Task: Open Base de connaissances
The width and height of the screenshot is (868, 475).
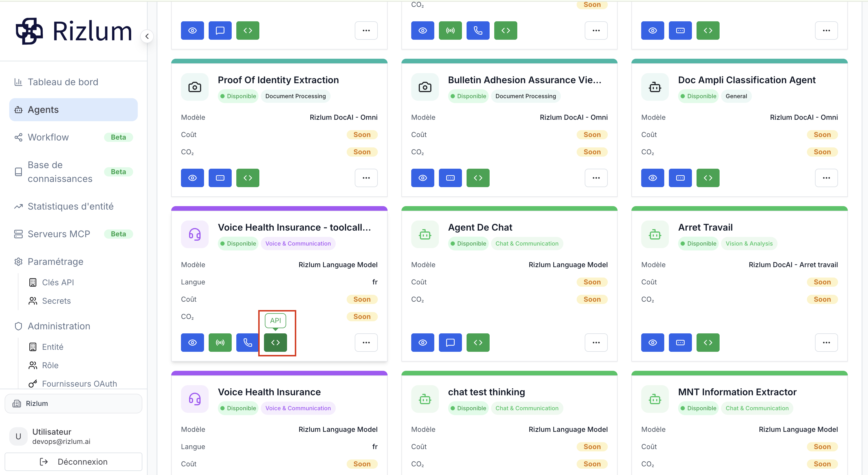Action: [x=73, y=172]
